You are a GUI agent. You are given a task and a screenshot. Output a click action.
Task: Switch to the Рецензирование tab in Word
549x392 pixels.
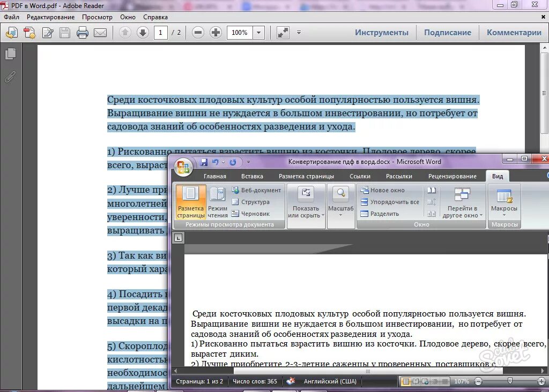click(452, 176)
